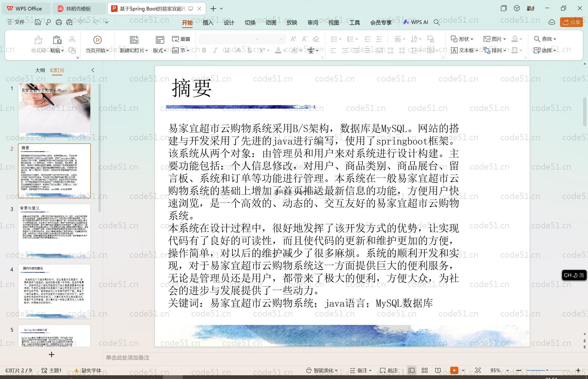Viewport: 588px width, 379px height.
Task: Start slideshow from current page (当页开始) icon
Action: click(97, 40)
